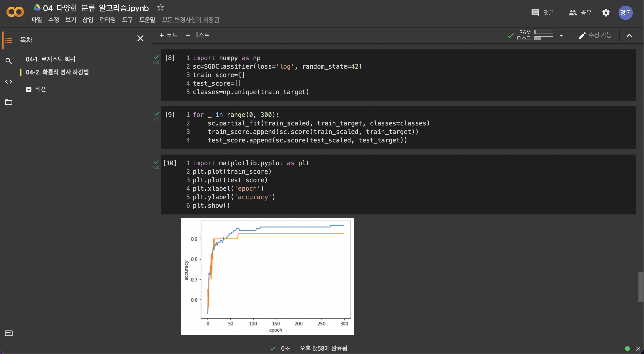Collapse the header with the up chevron
644x354 pixels.
[629, 35]
